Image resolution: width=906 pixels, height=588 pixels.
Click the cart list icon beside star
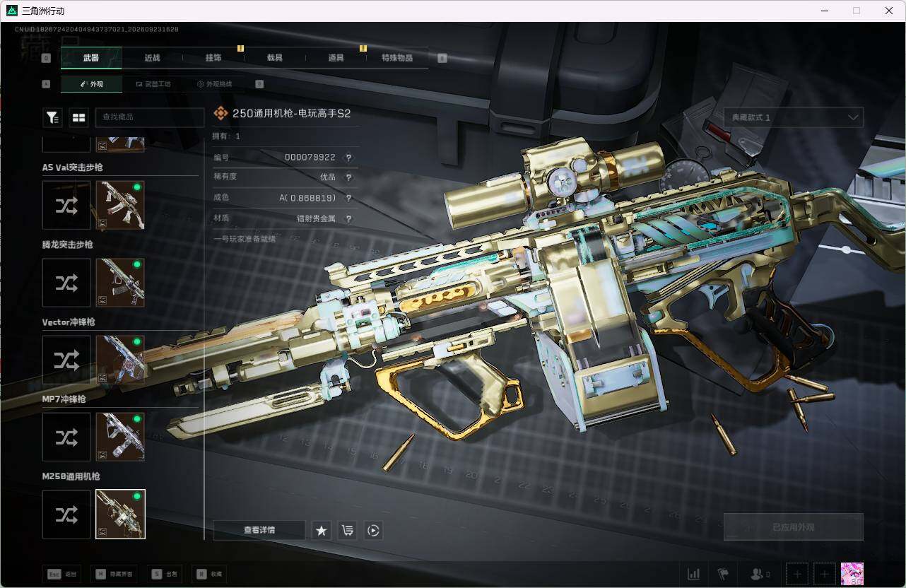[x=347, y=530]
